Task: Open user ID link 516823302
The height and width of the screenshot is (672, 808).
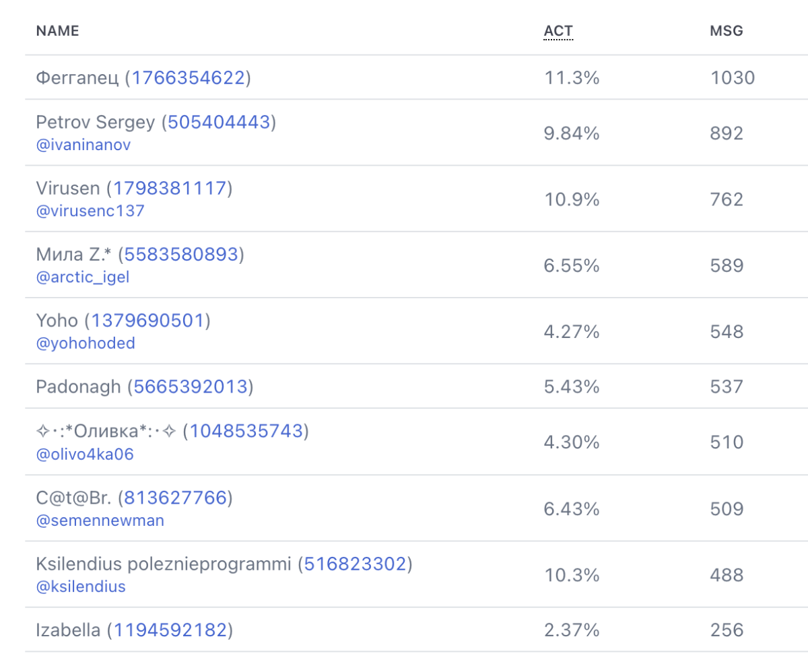Action: [x=355, y=564]
